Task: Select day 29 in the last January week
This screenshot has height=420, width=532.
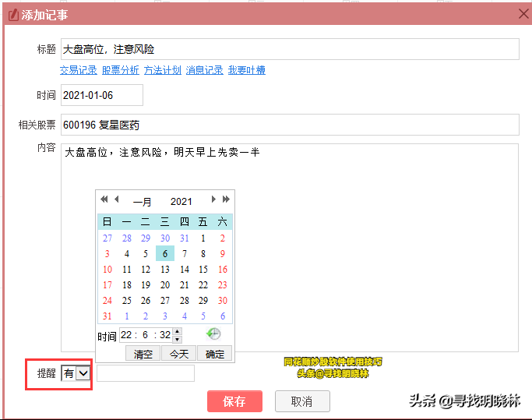Action: pos(203,301)
